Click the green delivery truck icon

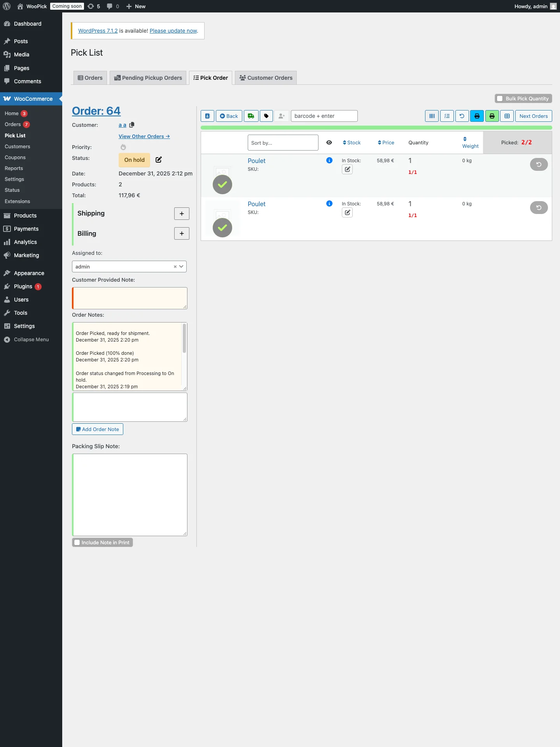251,116
